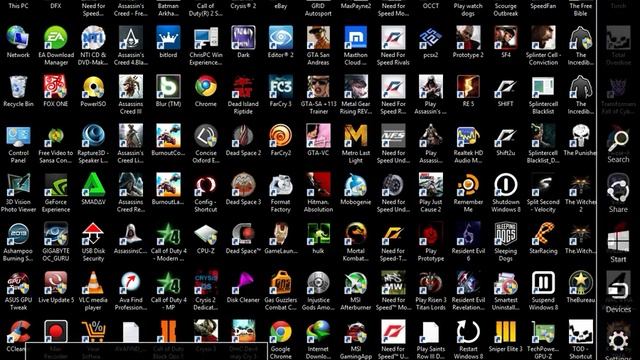Open Realtek HD Audio Manager icon

tap(469, 136)
